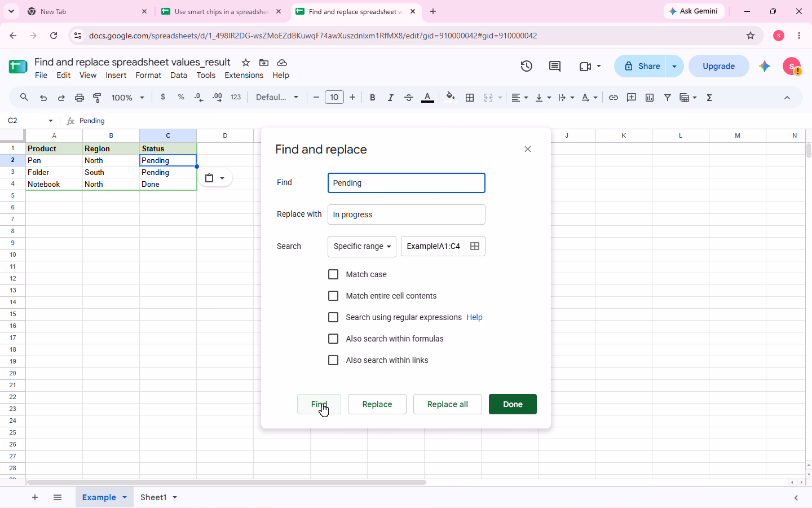The height and width of the screenshot is (508, 812).
Task: Open the fill color picker
Action: (451, 97)
